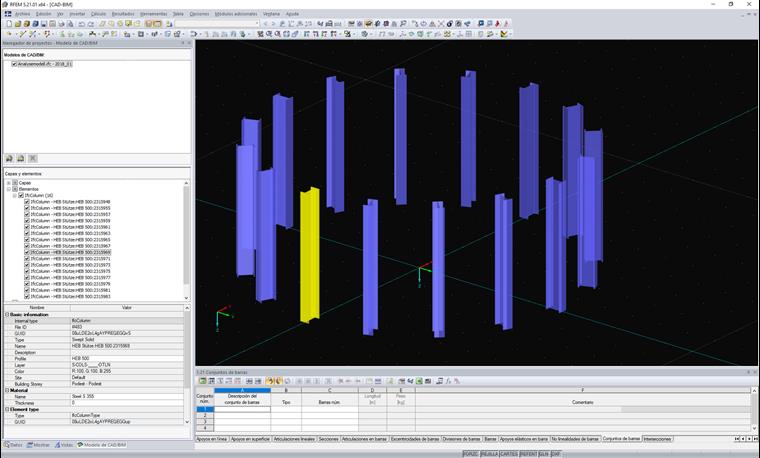Click the Descripción cell in table row 1

pos(242,409)
